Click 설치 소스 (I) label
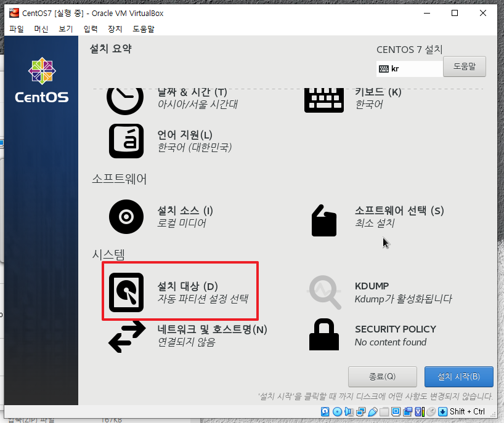Screen dimensions: 504x423 pyautogui.click(x=185, y=211)
